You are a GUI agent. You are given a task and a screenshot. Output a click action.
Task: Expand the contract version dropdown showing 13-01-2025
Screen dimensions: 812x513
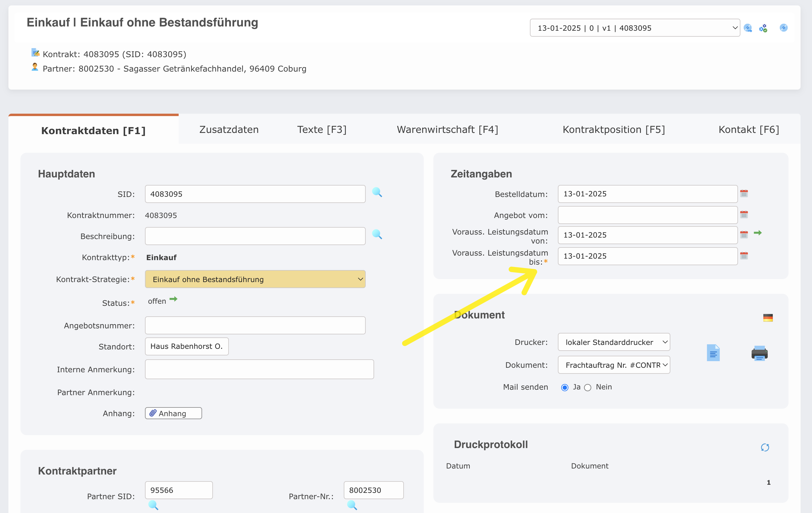tap(634, 28)
